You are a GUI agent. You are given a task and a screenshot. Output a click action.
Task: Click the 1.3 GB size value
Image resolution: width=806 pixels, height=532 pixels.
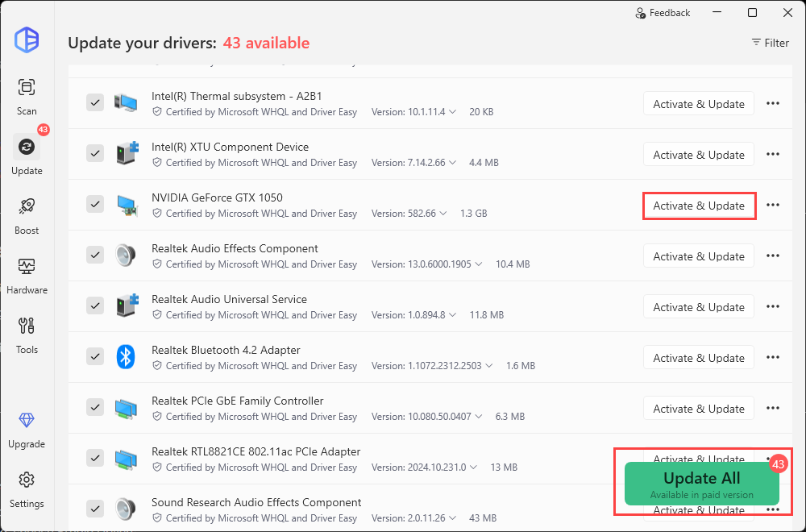[x=473, y=214]
